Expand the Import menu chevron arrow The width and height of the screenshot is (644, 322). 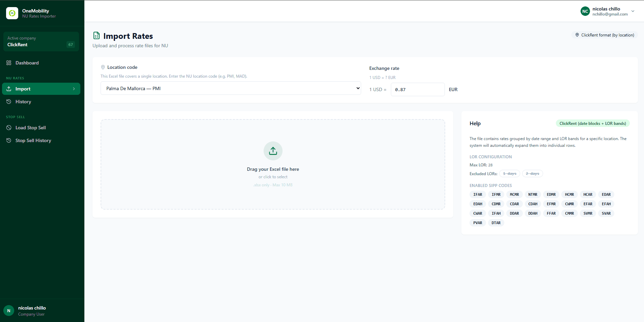click(74, 89)
